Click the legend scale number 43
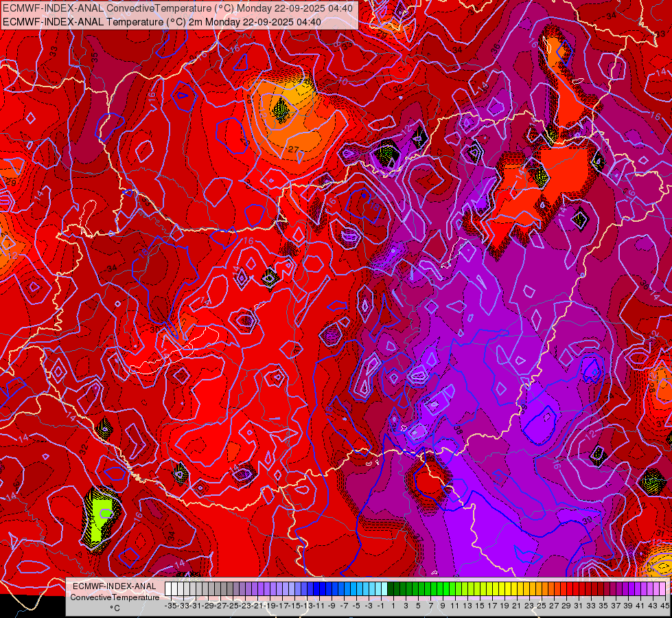Image resolution: width=672 pixels, height=618 pixels. (x=652, y=606)
